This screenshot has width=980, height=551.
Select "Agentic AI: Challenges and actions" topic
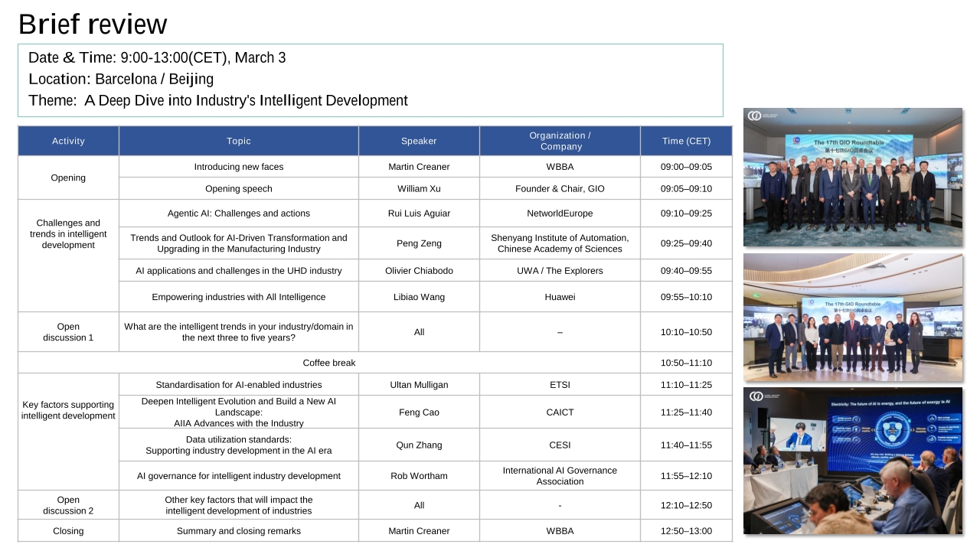pos(239,214)
